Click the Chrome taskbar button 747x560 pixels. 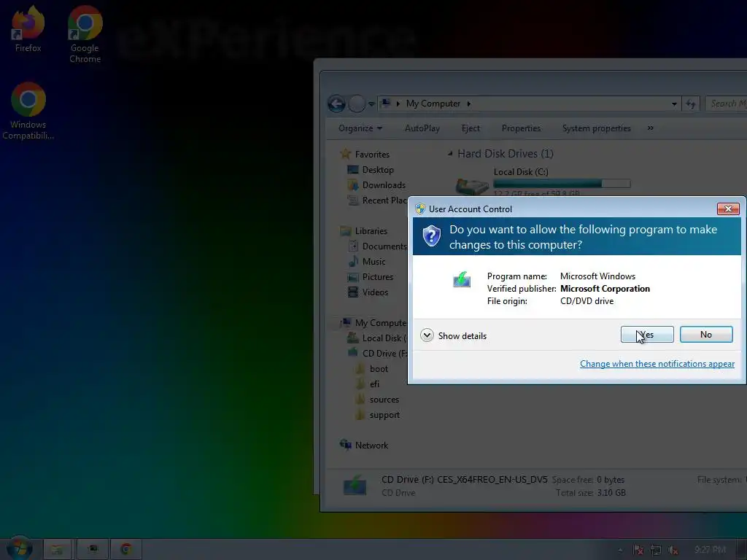126,550
